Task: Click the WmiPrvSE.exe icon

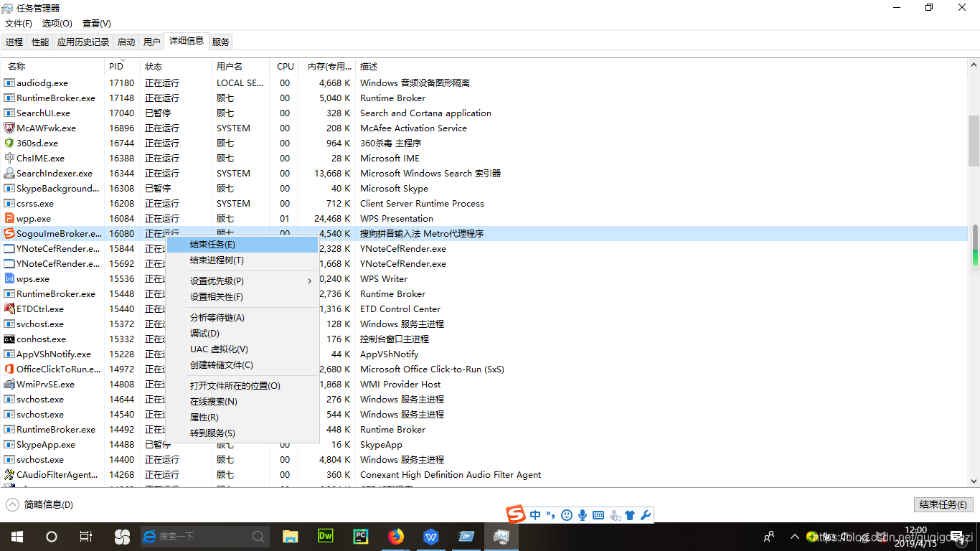Action: point(9,385)
